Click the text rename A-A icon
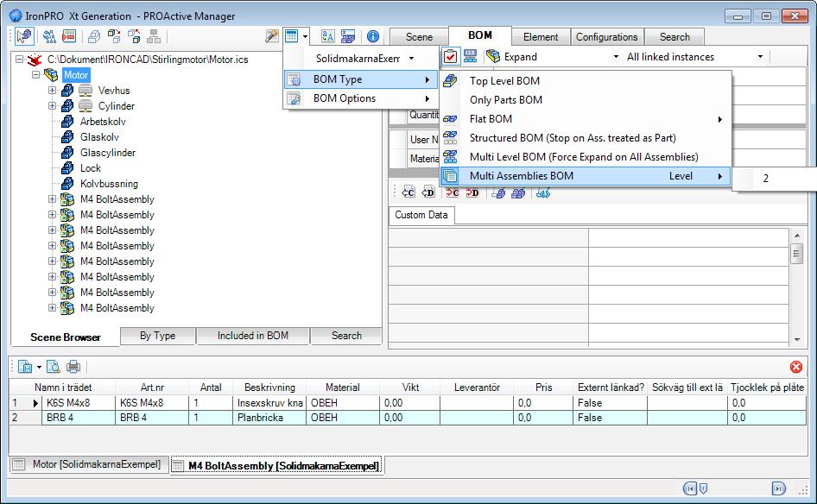This screenshot has height=504, width=817. pos(327,36)
